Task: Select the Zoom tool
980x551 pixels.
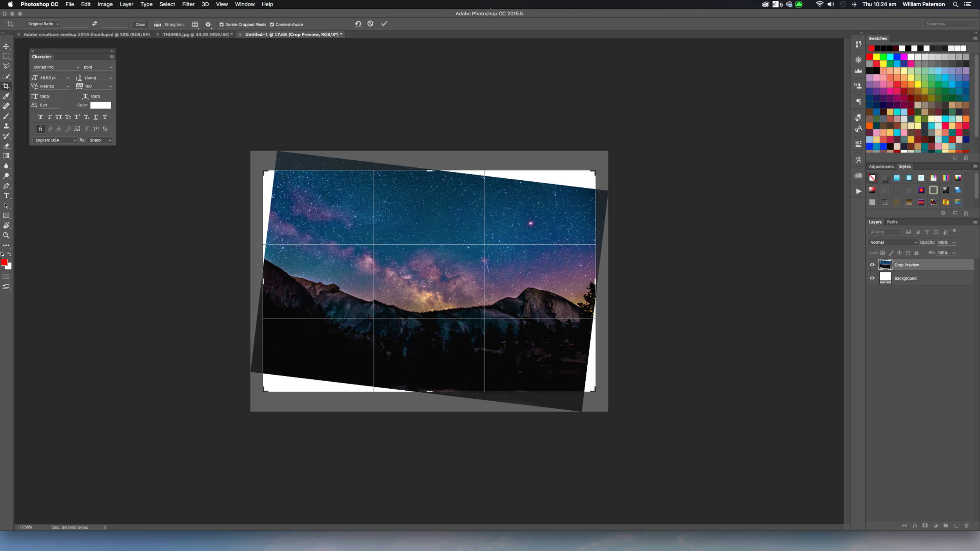Action: pos(6,236)
